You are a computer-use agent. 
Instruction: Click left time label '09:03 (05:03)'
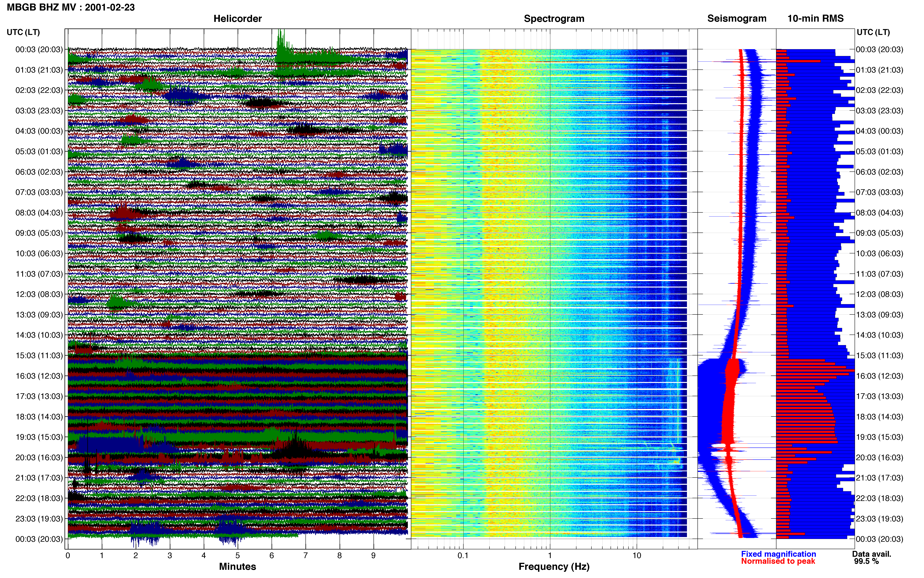tap(39, 233)
